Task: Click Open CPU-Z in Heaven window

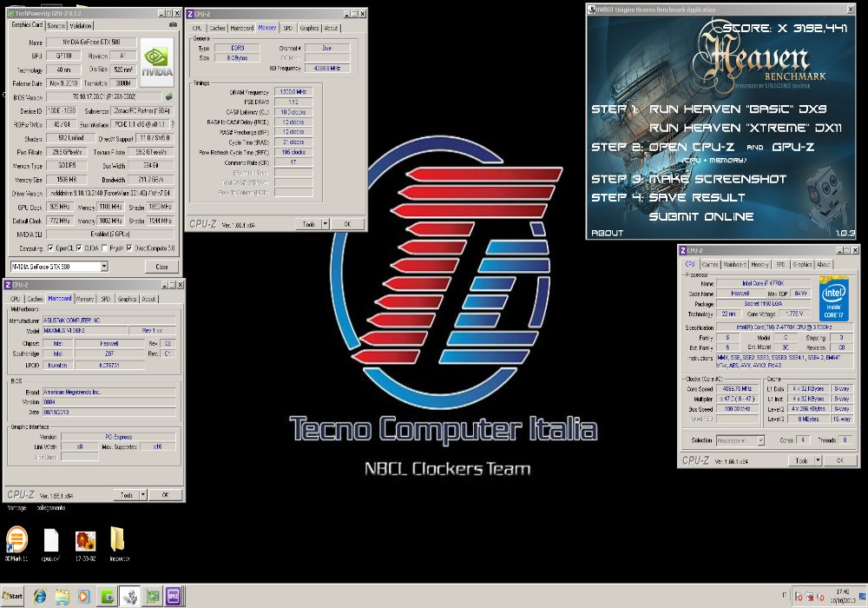Action: pyautogui.click(x=692, y=148)
